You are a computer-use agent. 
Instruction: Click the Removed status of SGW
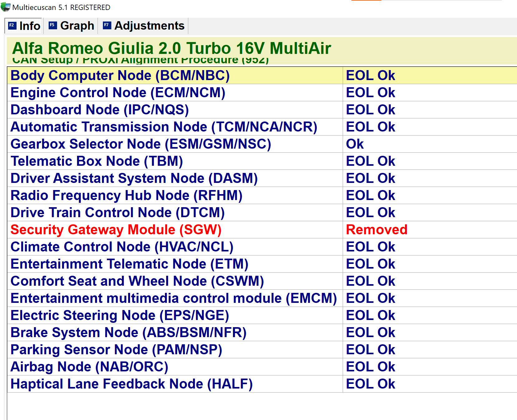pyautogui.click(x=377, y=230)
